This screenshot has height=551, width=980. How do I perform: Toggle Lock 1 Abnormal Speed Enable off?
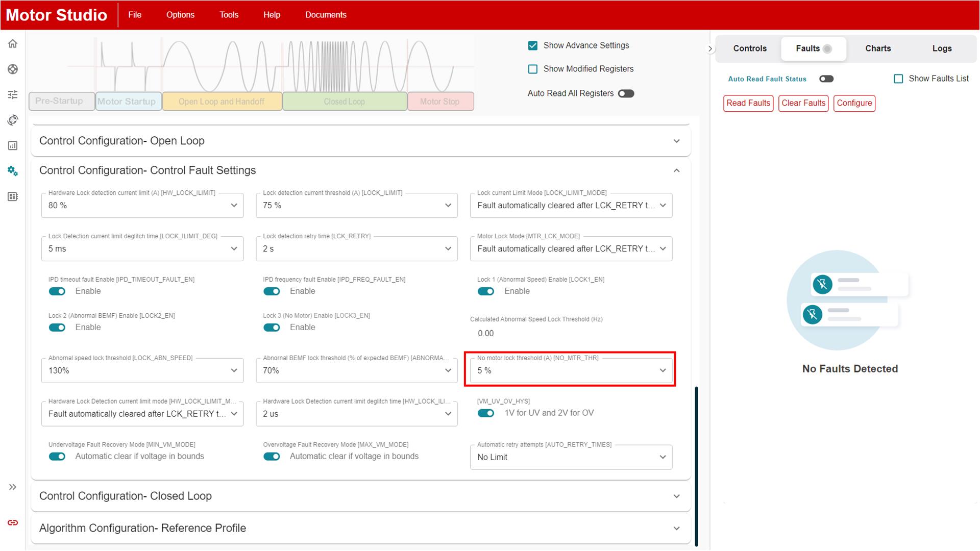487,291
